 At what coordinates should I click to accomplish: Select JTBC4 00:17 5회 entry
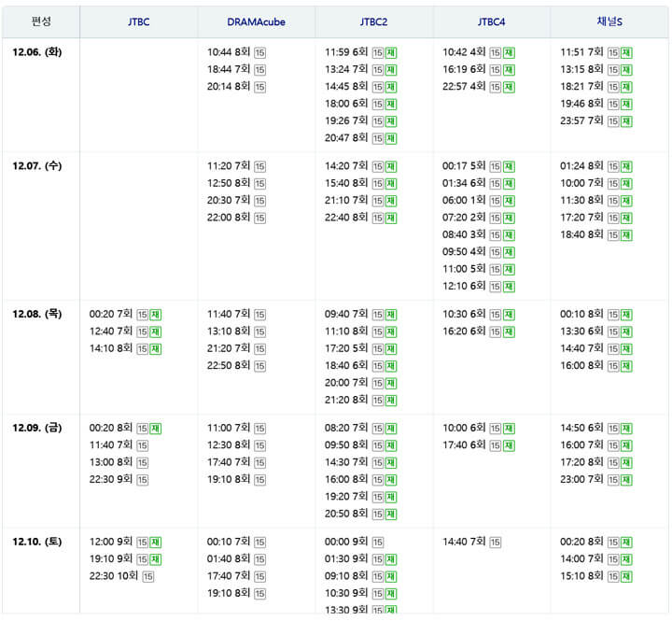click(464, 166)
